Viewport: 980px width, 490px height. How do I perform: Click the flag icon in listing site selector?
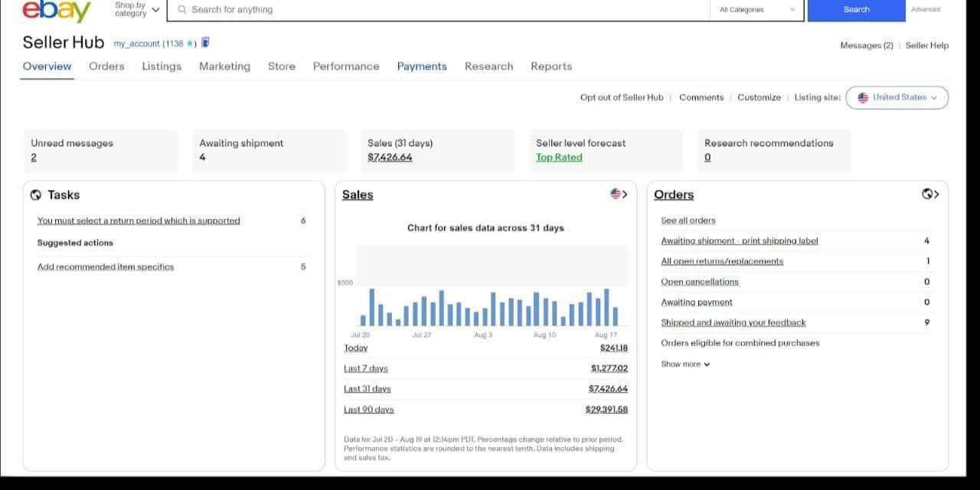[x=863, y=98]
